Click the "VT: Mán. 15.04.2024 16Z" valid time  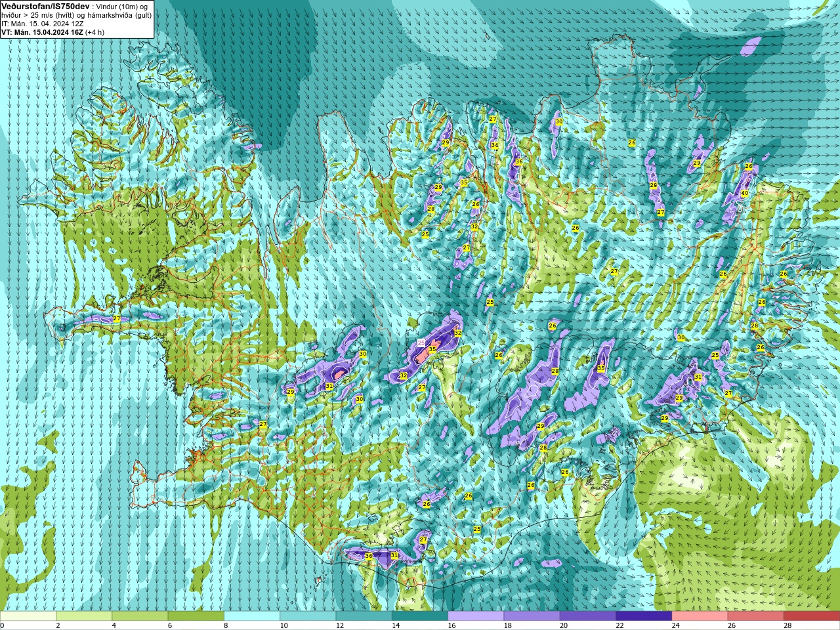coord(42,32)
